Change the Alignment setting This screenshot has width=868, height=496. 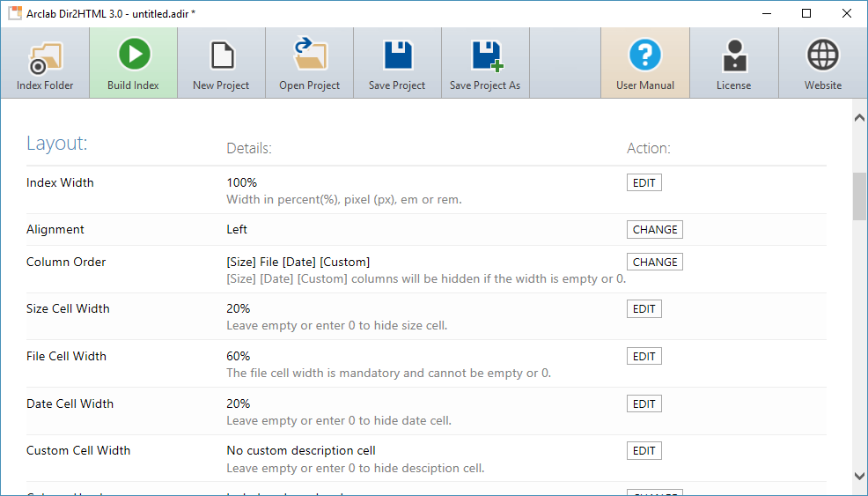(655, 230)
